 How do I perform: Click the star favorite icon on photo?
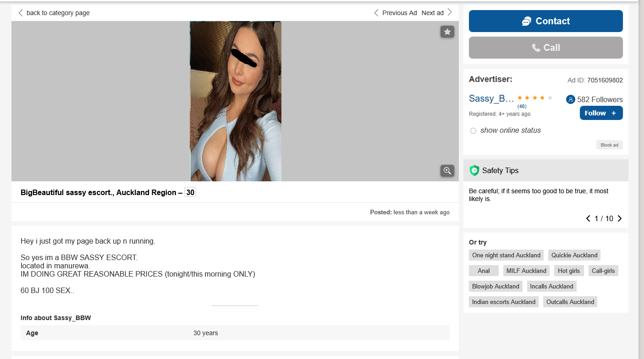[447, 32]
